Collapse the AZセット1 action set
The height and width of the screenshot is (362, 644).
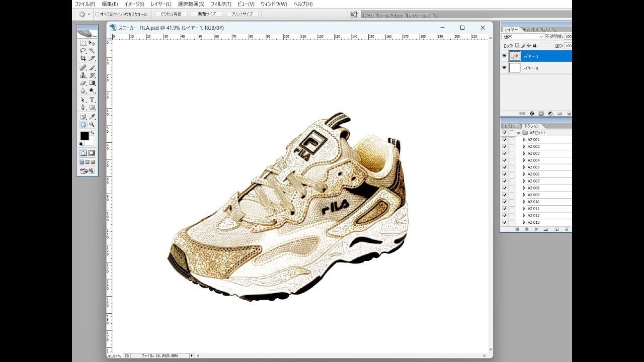point(518,133)
